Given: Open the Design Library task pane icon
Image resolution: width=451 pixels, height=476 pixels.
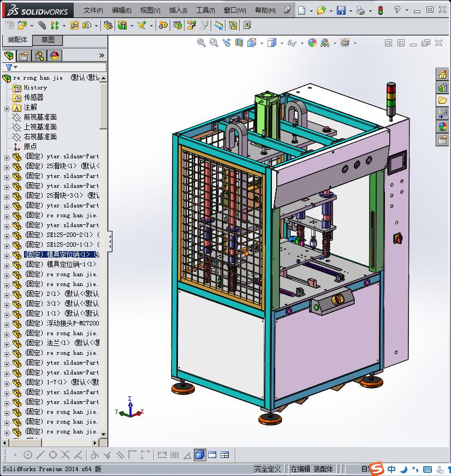Looking at the screenshot, I should 442,87.
